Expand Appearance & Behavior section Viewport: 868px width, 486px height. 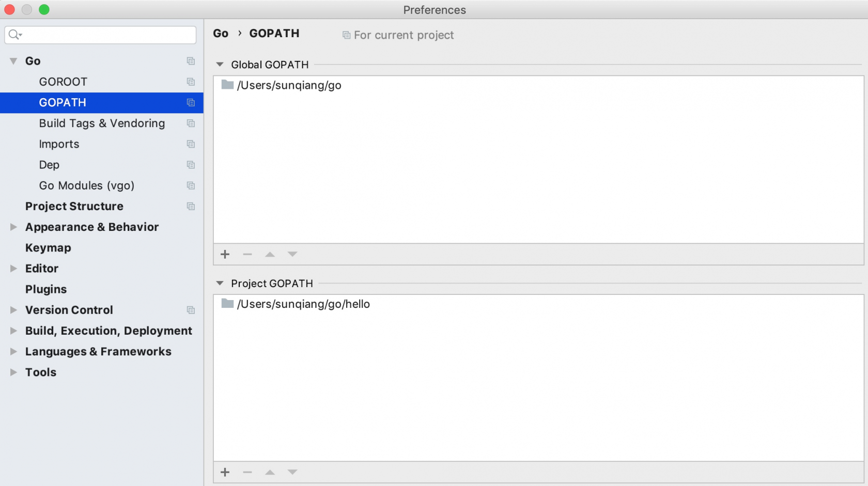tap(13, 227)
